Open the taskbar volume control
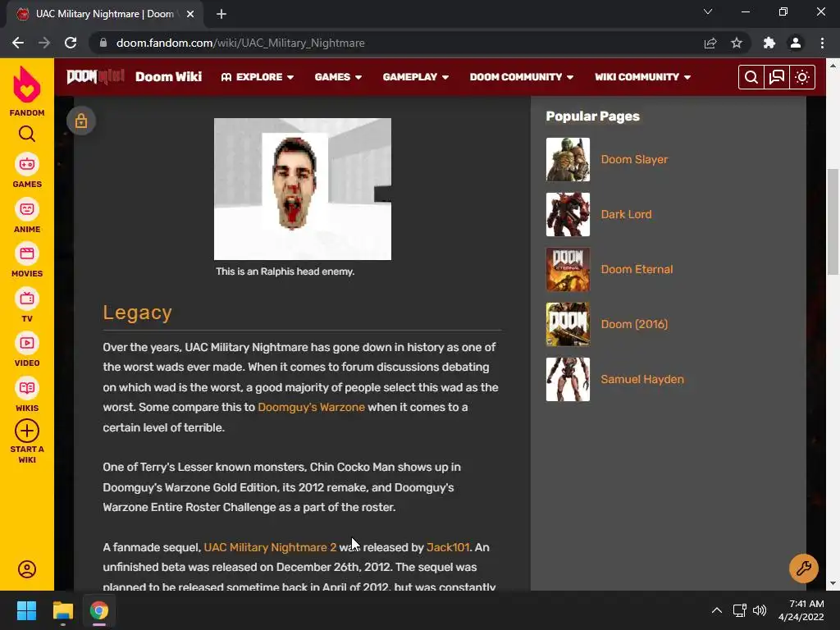Screen dimensions: 840x630 pyautogui.click(x=759, y=610)
